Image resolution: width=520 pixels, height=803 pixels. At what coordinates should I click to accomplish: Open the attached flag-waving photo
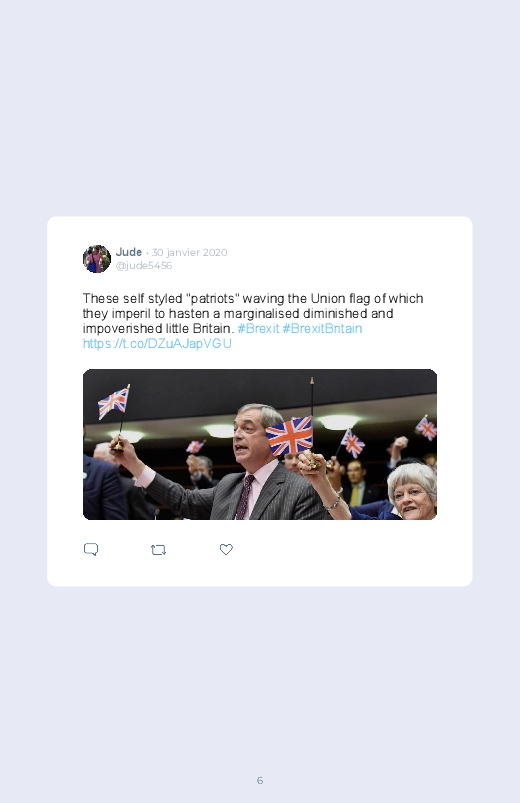pos(260,444)
